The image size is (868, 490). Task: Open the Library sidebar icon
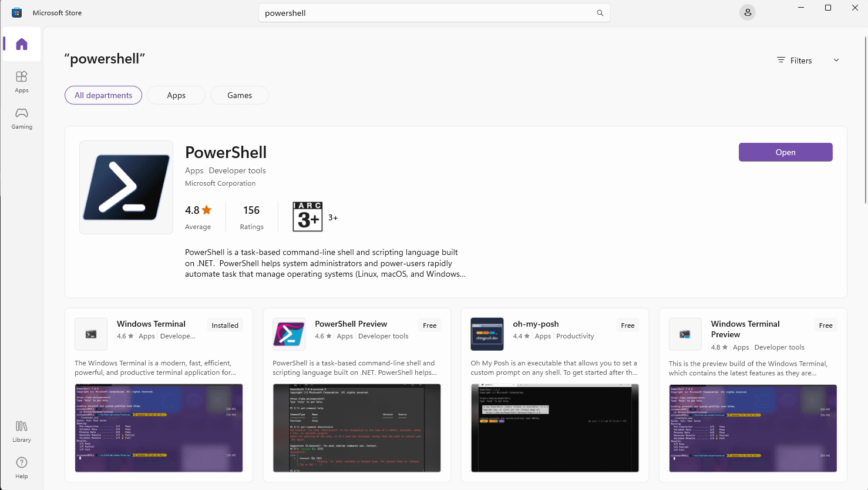pyautogui.click(x=22, y=431)
